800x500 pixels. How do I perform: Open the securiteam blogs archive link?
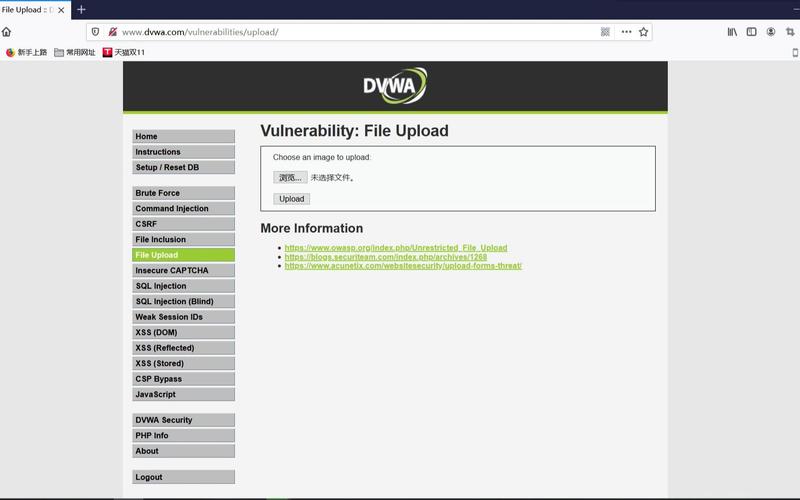[x=386, y=257]
